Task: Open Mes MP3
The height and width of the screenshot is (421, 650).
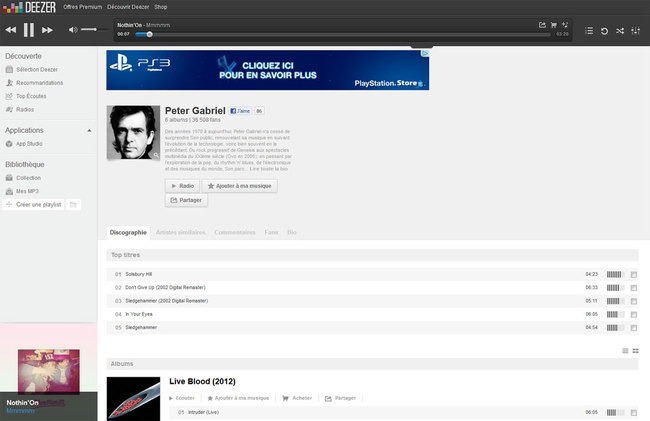Action: (x=27, y=191)
